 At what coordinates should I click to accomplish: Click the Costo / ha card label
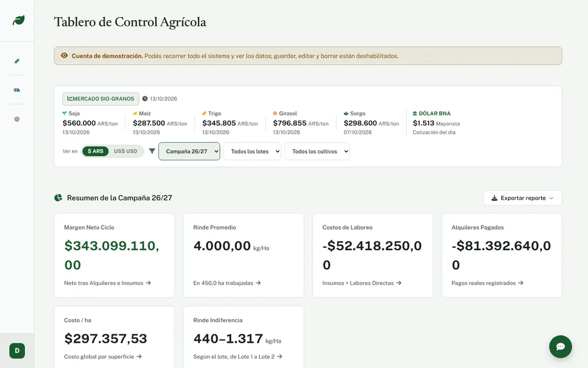78,320
